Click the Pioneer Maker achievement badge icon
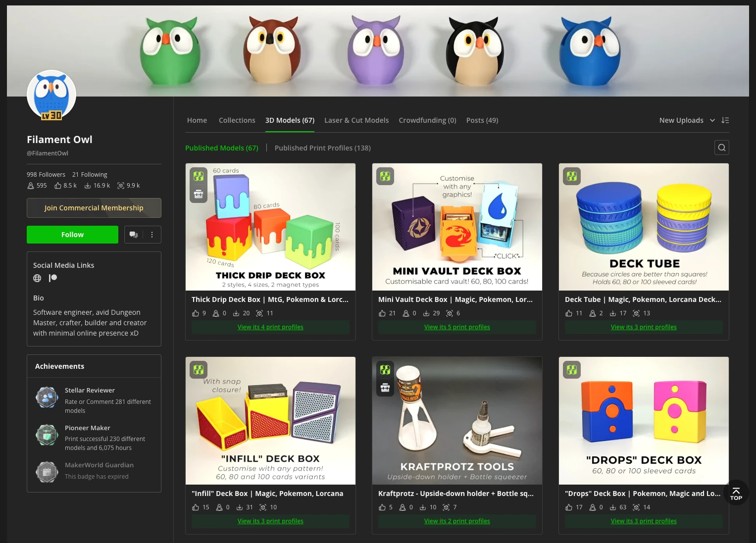 (x=47, y=435)
